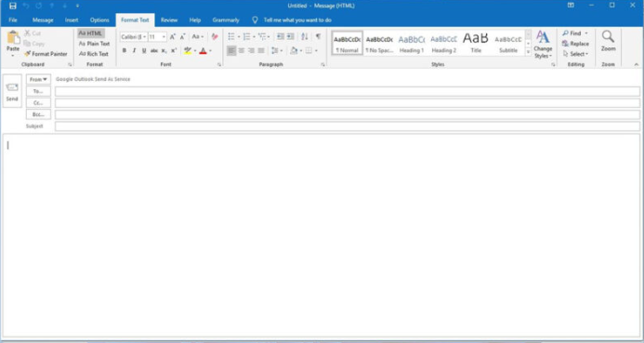Click the decrease indent icon
The width and height of the screenshot is (644, 343).
click(x=281, y=37)
